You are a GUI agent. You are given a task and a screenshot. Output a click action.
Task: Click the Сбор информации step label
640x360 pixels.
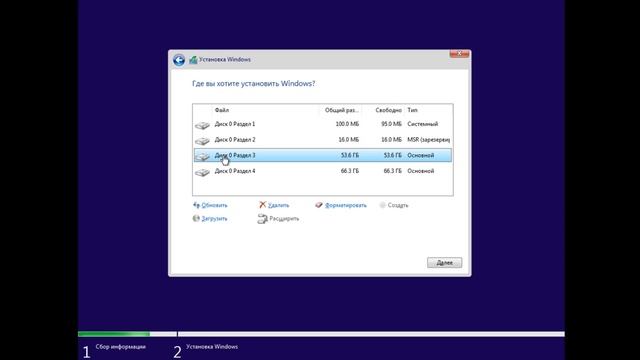tap(120, 347)
